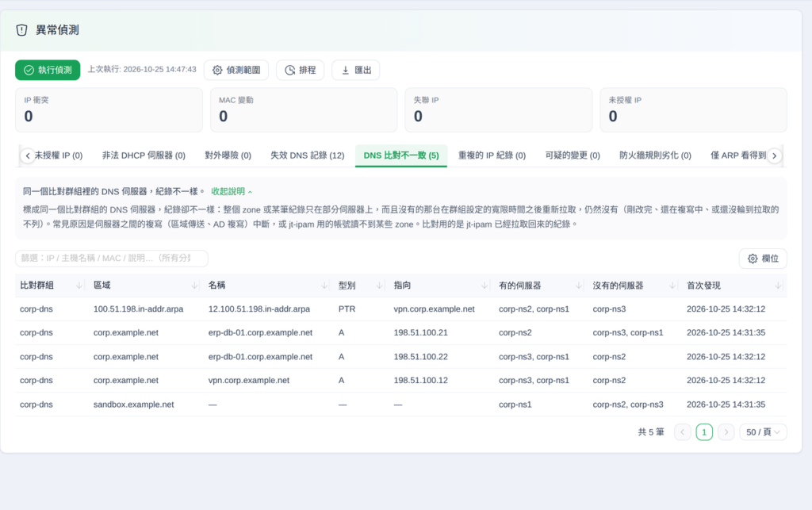Click the corp-ns3, corp-ns1 missing-servers cell
The image size is (812, 510).
tap(628, 333)
